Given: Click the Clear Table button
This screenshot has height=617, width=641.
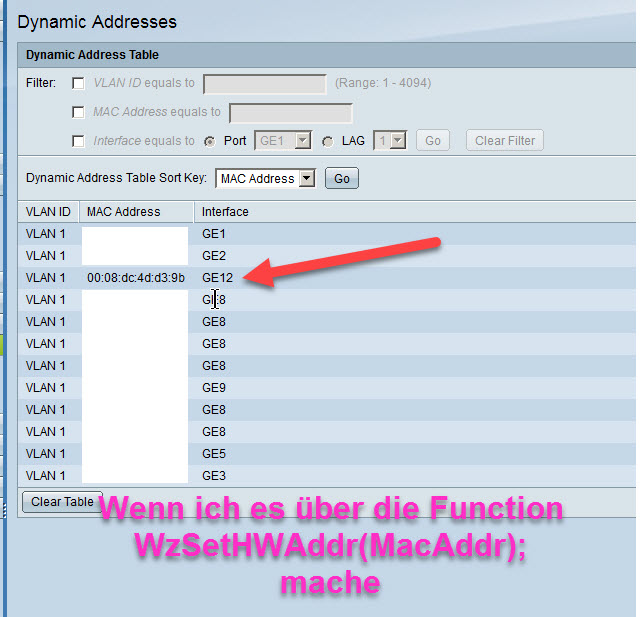Looking at the screenshot, I should click(x=62, y=502).
